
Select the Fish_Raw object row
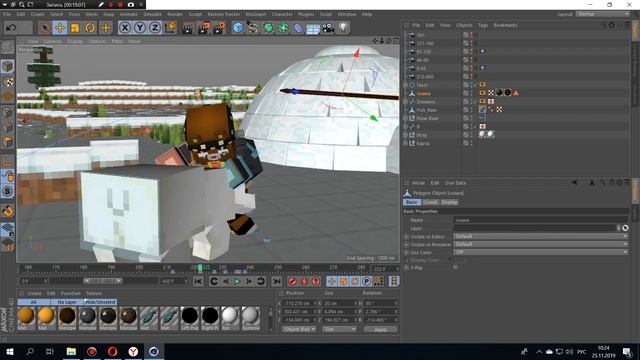[427, 110]
